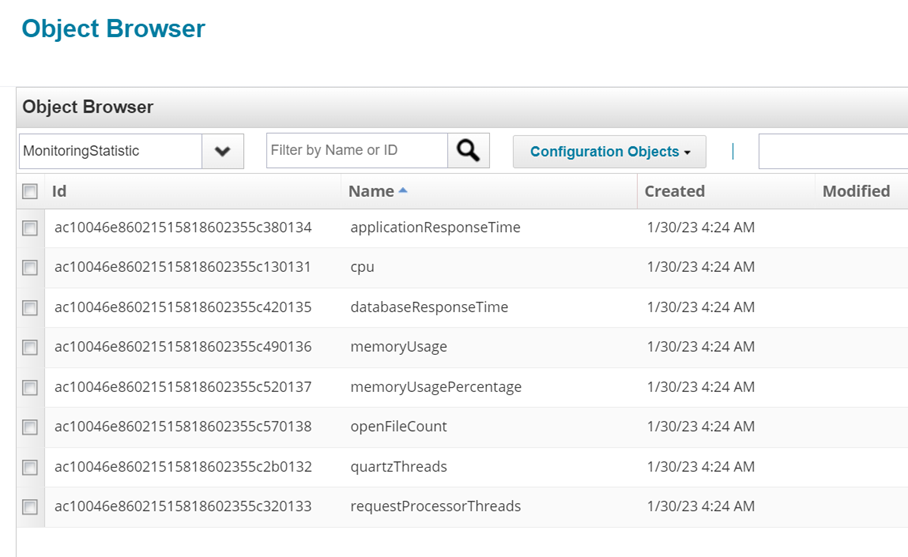Image resolution: width=908 pixels, height=557 pixels.
Task: Click the magnifying glass search icon
Action: [468, 151]
